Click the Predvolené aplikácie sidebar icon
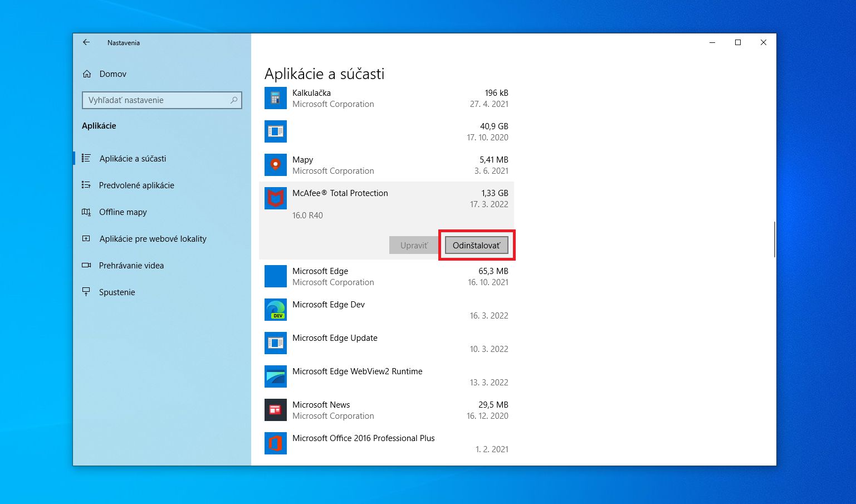Image resolution: width=856 pixels, height=504 pixels. [86, 185]
